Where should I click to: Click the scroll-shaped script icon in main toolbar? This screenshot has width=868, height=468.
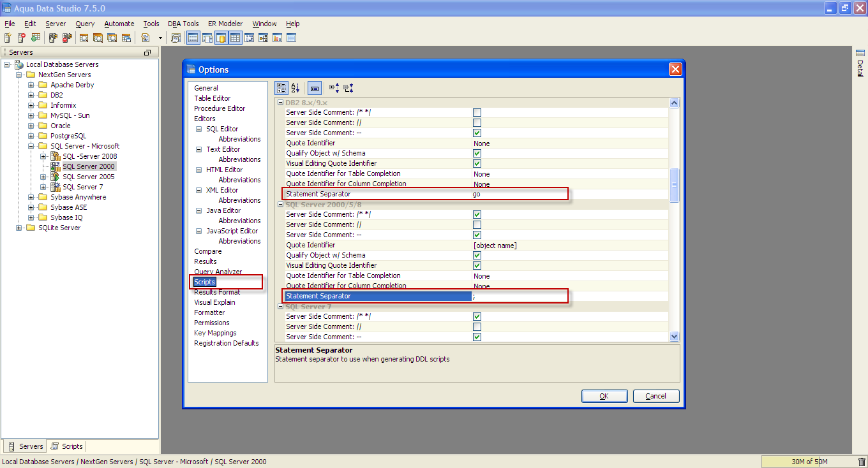tap(177, 38)
